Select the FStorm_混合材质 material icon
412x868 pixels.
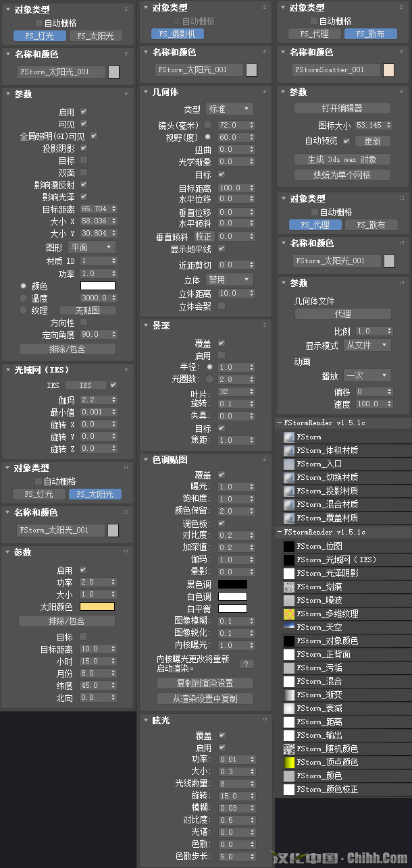click(x=288, y=505)
